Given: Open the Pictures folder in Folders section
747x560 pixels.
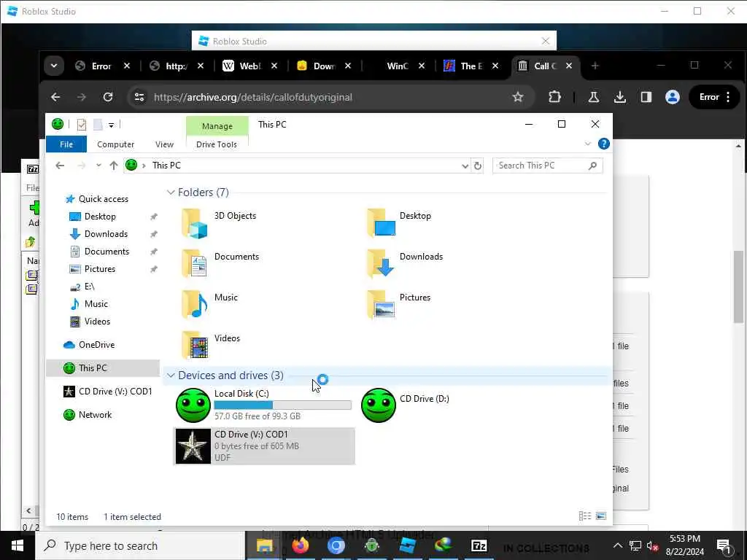Looking at the screenshot, I should [x=399, y=304].
